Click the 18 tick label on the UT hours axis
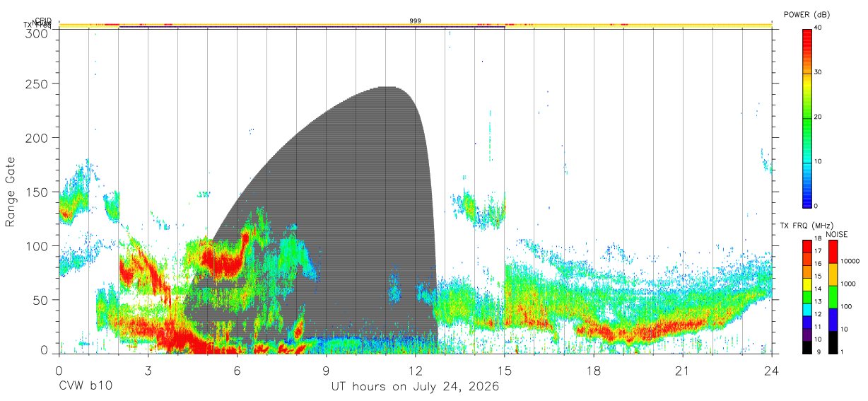868x401 pixels. point(593,370)
